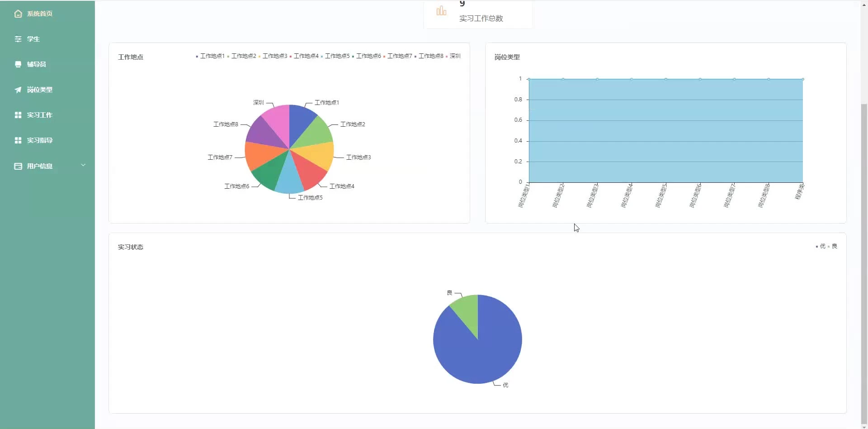Screen dimensions: 868x429
Task: Toggle the 工作地点5 legend entry
Action: click(x=335, y=56)
